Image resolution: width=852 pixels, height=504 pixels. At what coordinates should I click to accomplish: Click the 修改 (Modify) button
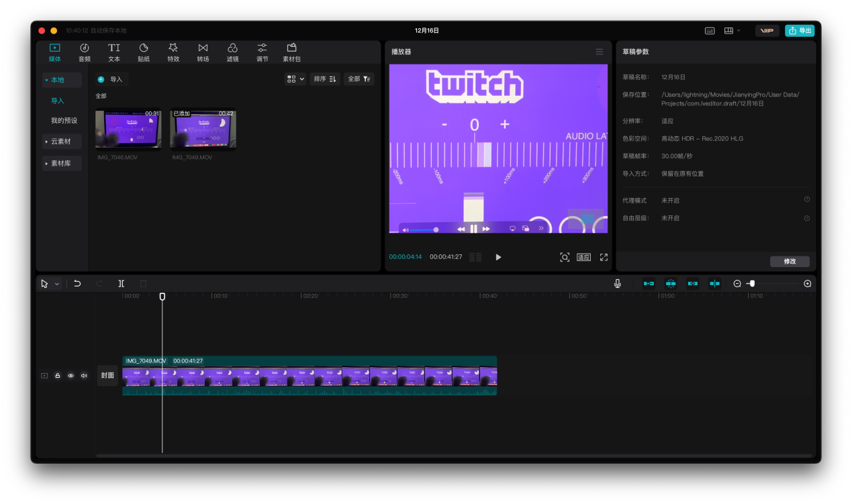790,262
